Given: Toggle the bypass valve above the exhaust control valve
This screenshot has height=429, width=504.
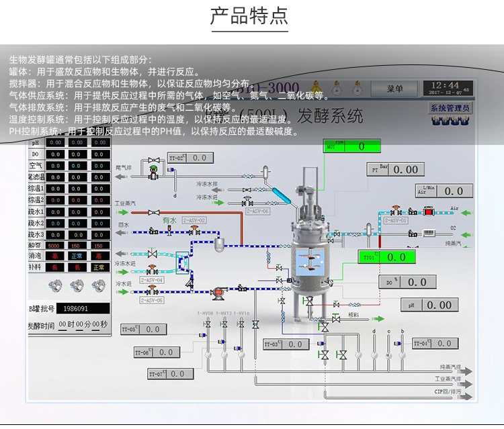Looking at the screenshot, I should click(154, 160).
